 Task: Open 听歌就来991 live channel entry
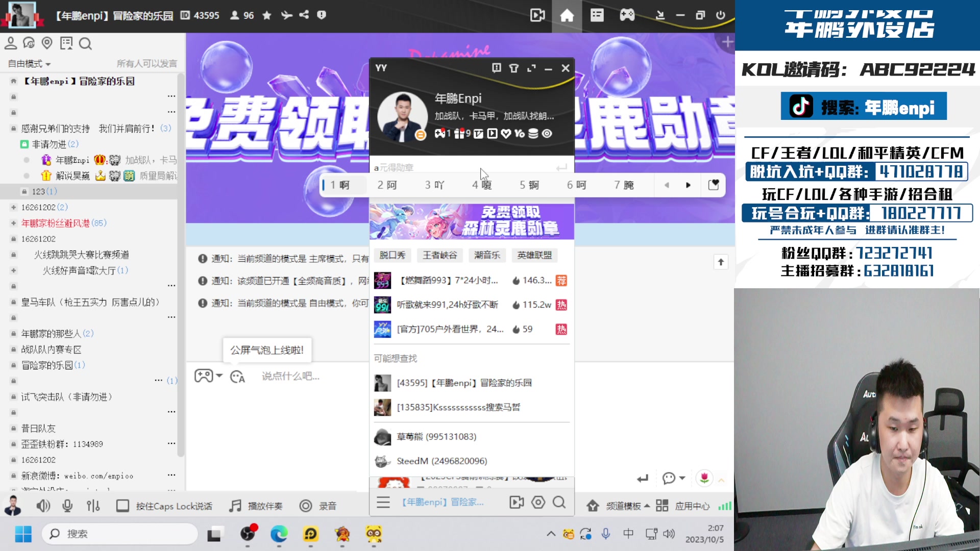[471, 305]
